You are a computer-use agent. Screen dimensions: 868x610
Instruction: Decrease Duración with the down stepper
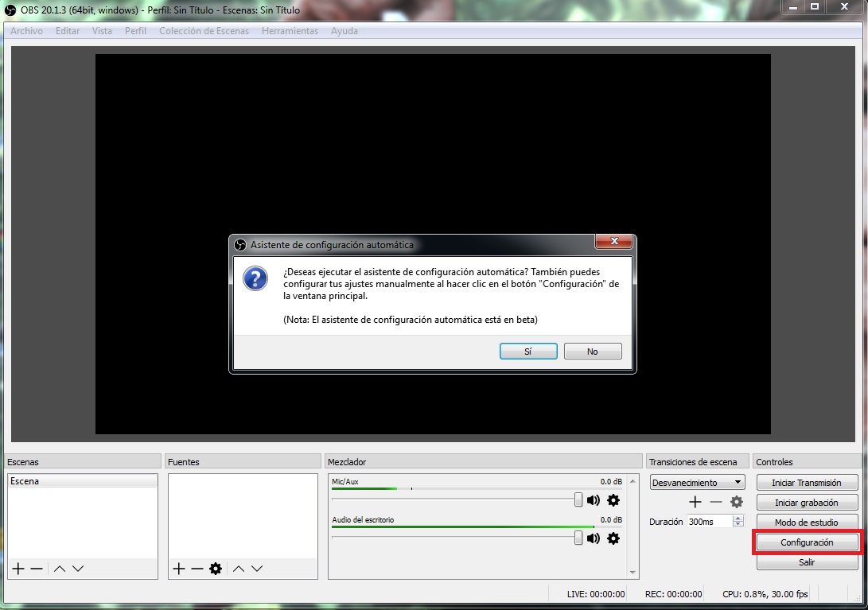click(738, 524)
